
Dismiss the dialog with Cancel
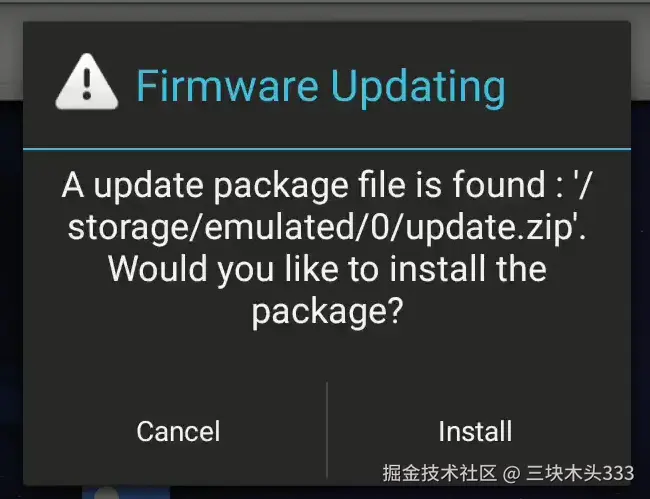click(x=178, y=431)
